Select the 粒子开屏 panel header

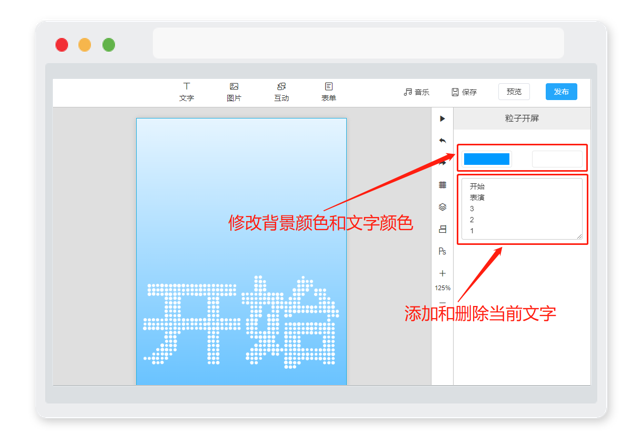click(x=522, y=118)
